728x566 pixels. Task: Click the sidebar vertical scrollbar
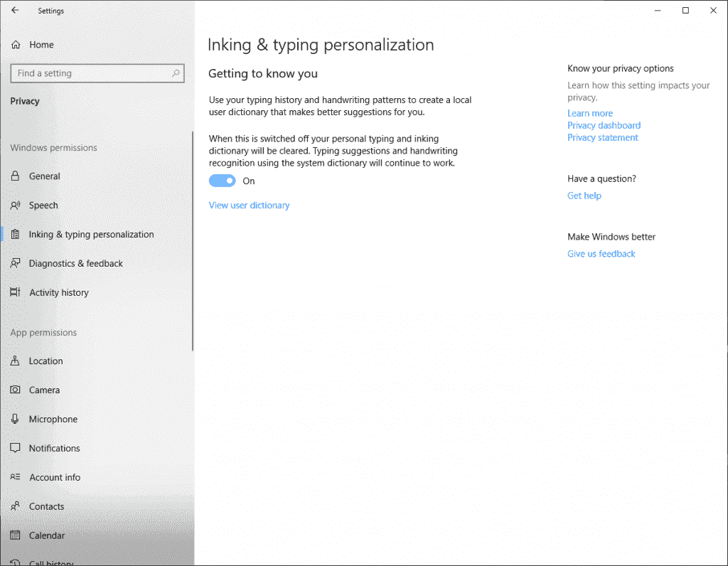(192, 241)
